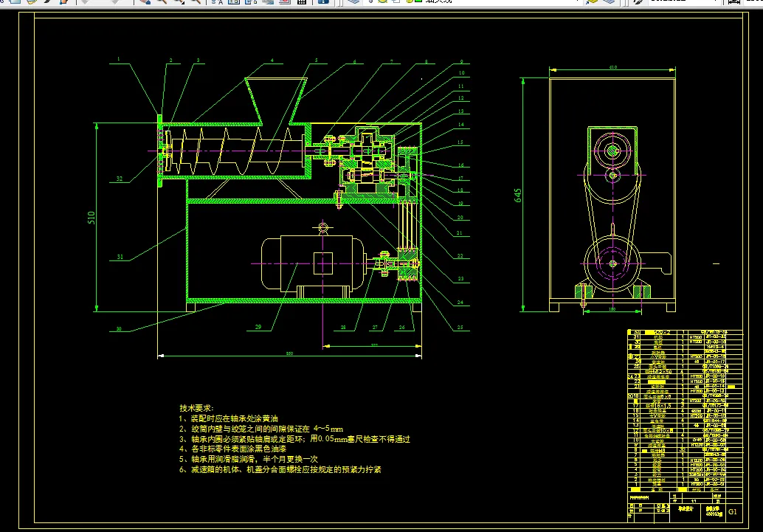
Task: Click part balloon number 32
Action: click(120, 179)
